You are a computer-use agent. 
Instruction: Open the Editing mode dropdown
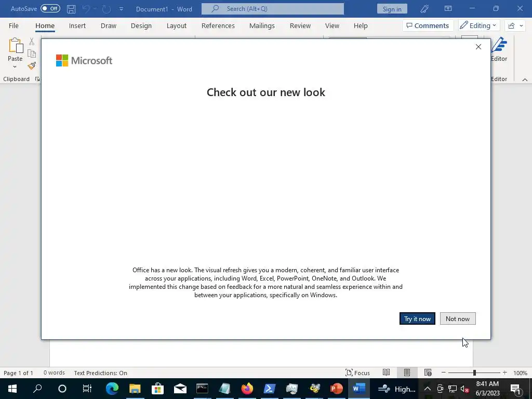tap(478, 25)
